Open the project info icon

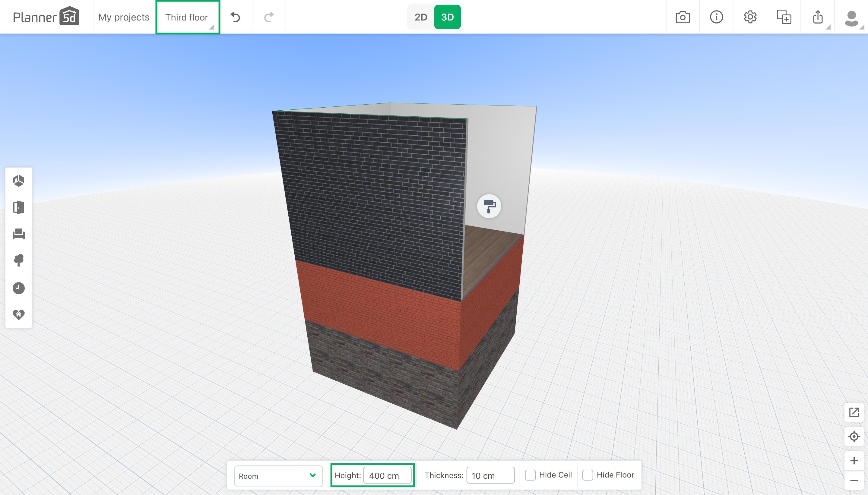(x=716, y=17)
